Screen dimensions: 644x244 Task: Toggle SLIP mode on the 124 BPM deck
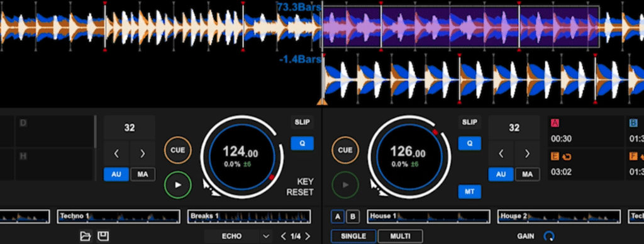click(303, 122)
